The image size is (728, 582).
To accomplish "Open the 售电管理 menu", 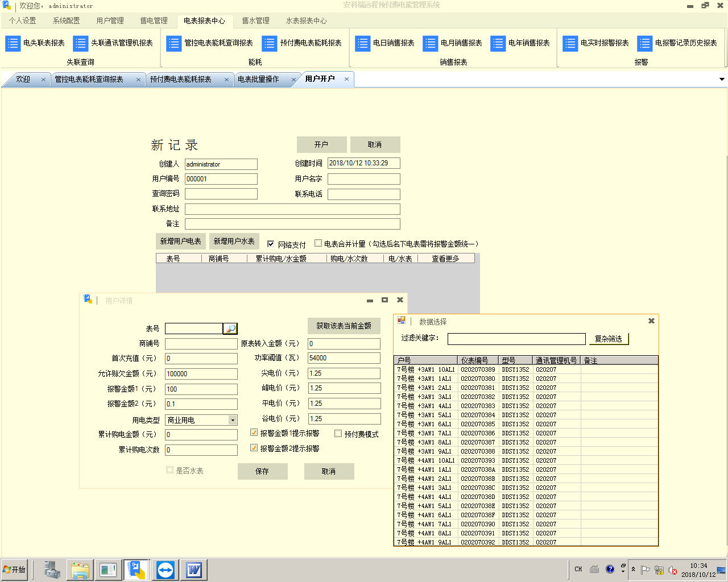I will click(x=154, y=20).
